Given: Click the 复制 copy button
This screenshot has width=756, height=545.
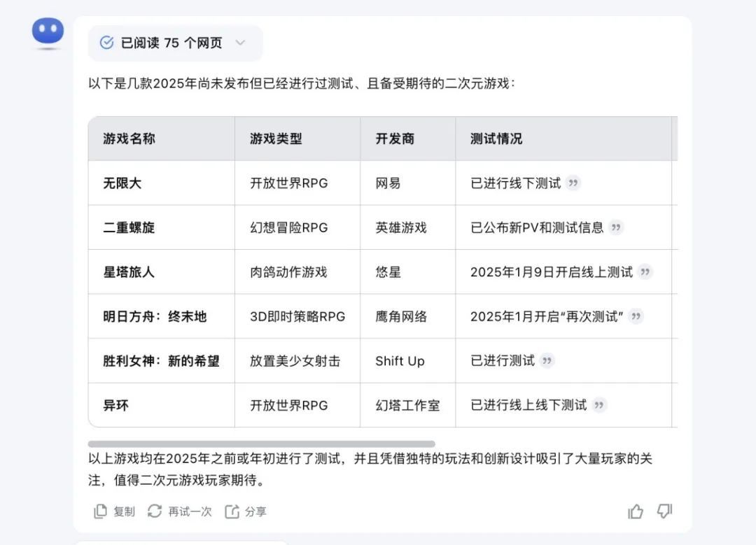Looking at the screenshot, I should 114,511.
